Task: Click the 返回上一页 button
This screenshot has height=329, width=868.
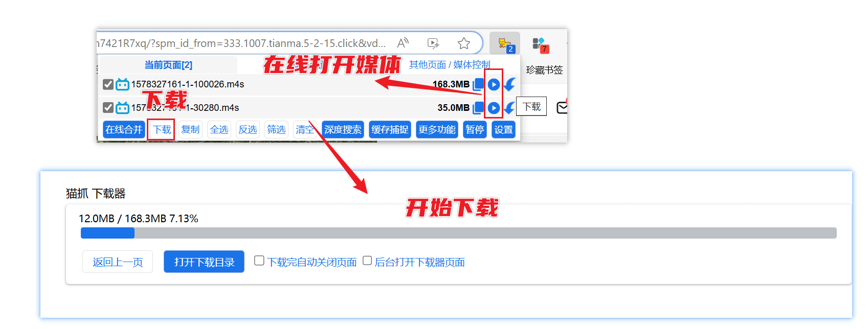Action: (x=118, y=262)
